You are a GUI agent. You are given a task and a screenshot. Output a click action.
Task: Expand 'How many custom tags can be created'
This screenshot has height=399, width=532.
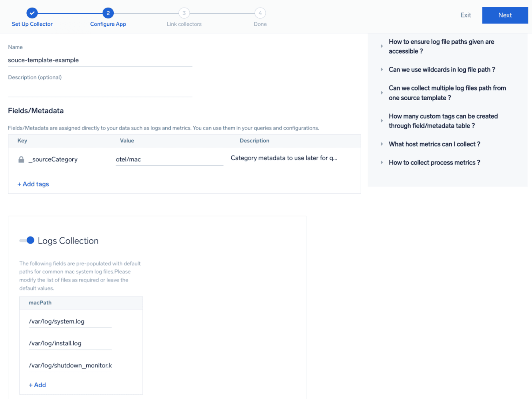pyautogui.click(x=382, y=121)
